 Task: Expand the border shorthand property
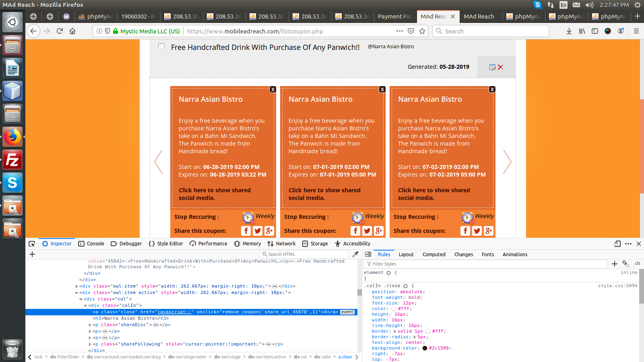395,331
